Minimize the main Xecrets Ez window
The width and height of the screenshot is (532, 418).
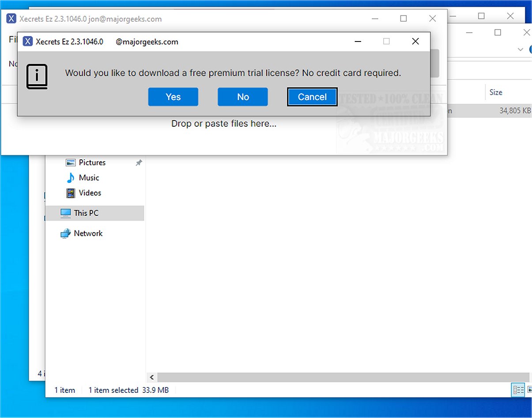point(375,19)
